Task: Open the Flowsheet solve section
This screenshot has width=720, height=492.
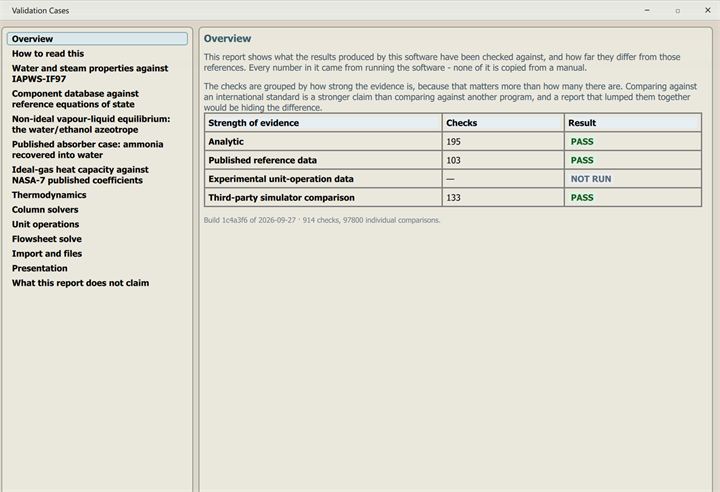Action: [x=47, y=239]
